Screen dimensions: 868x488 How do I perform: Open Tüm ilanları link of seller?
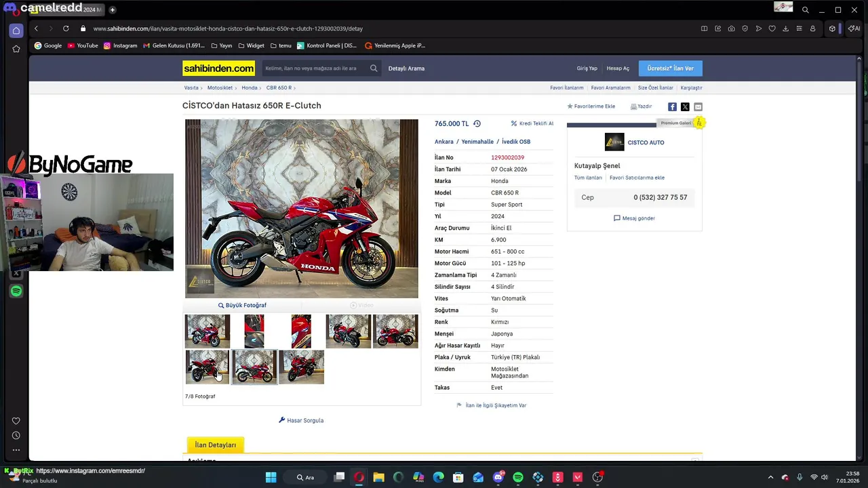(x=588, y=178)
